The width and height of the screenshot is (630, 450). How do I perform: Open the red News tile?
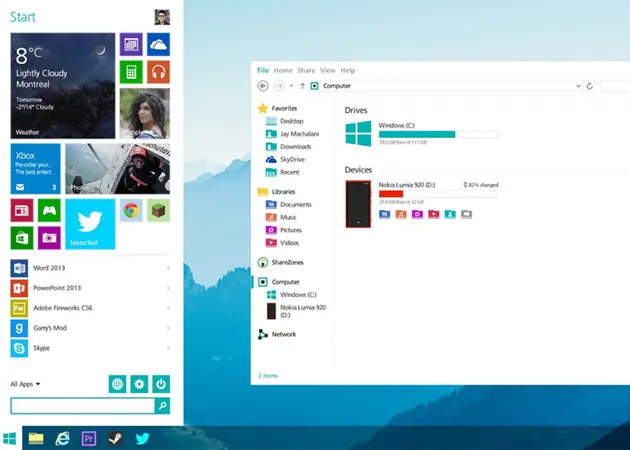(x=22, y=210)
